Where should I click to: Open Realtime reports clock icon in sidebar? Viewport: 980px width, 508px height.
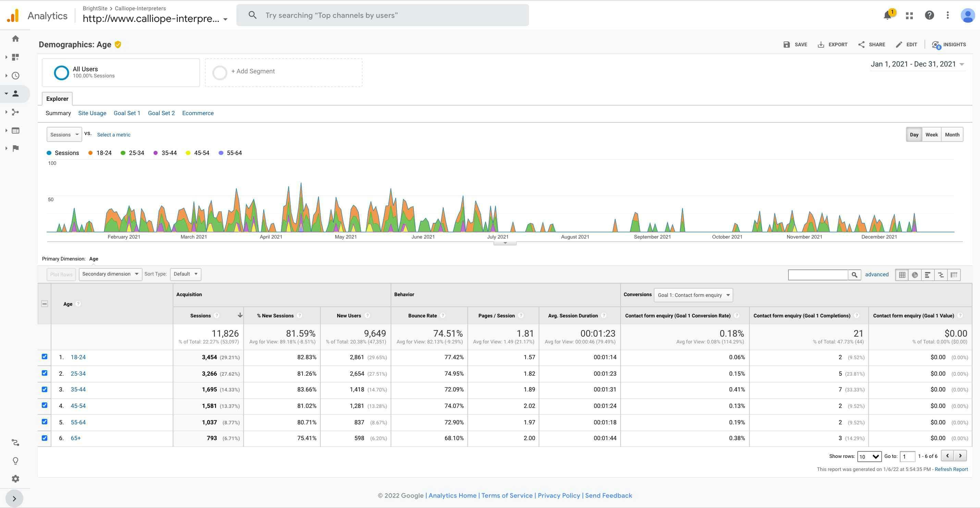(16, 76)
